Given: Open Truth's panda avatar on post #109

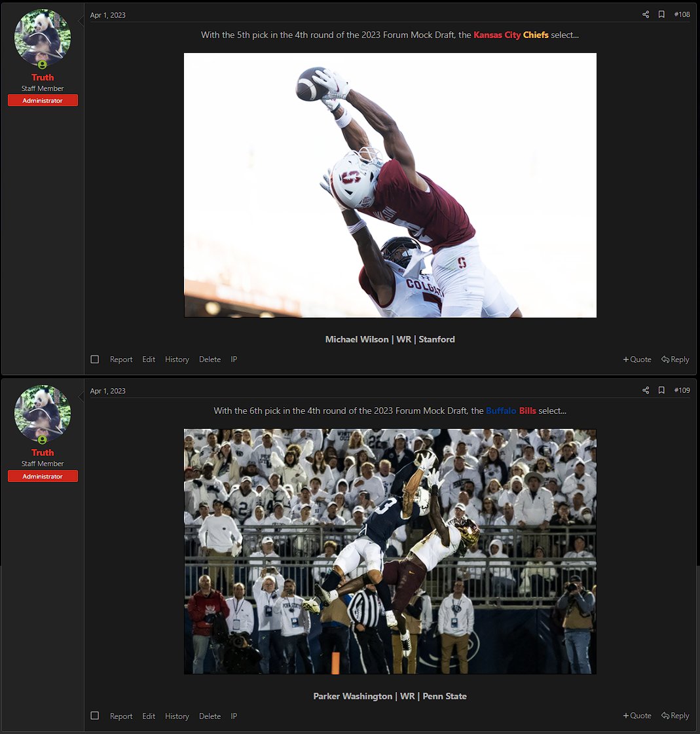Looking at the screenshot, I should coord(43,413).
